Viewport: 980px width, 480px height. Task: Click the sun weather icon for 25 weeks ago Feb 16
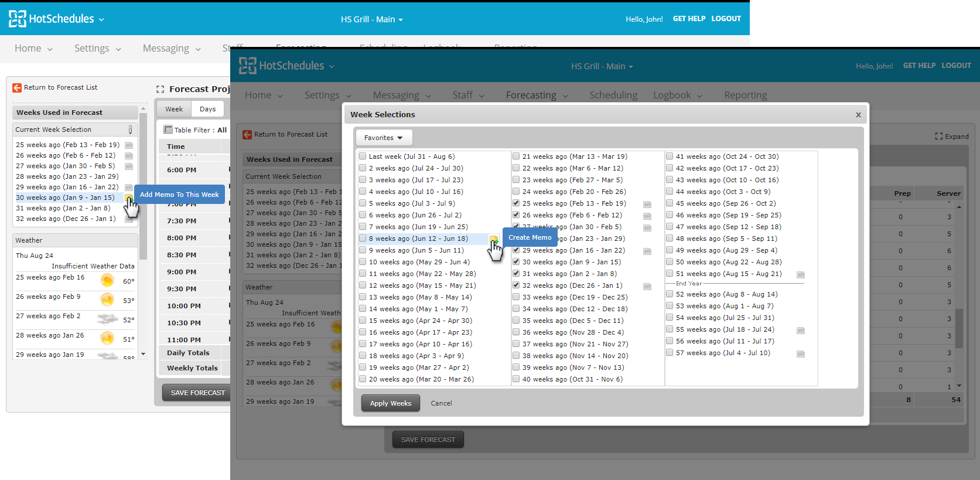click(x=107, y=280)
